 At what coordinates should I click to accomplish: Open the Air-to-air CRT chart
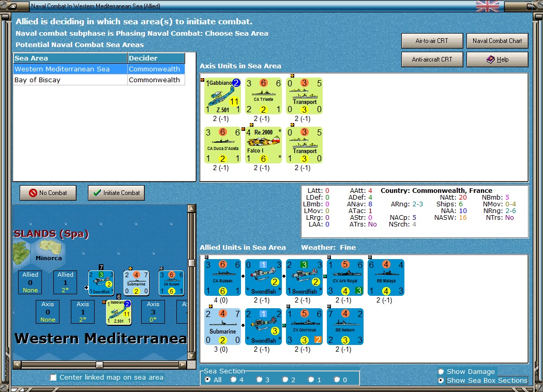point(432,41)
